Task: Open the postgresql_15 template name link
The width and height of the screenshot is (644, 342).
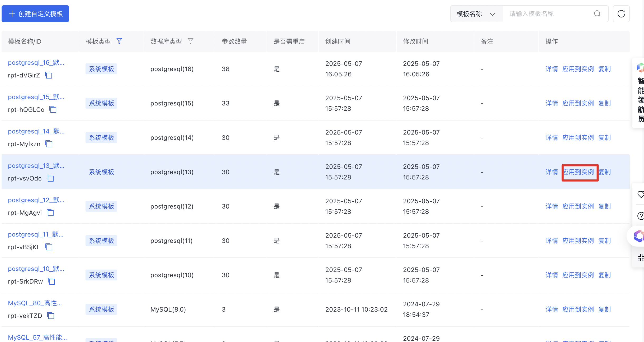Action: coord(36,97)
